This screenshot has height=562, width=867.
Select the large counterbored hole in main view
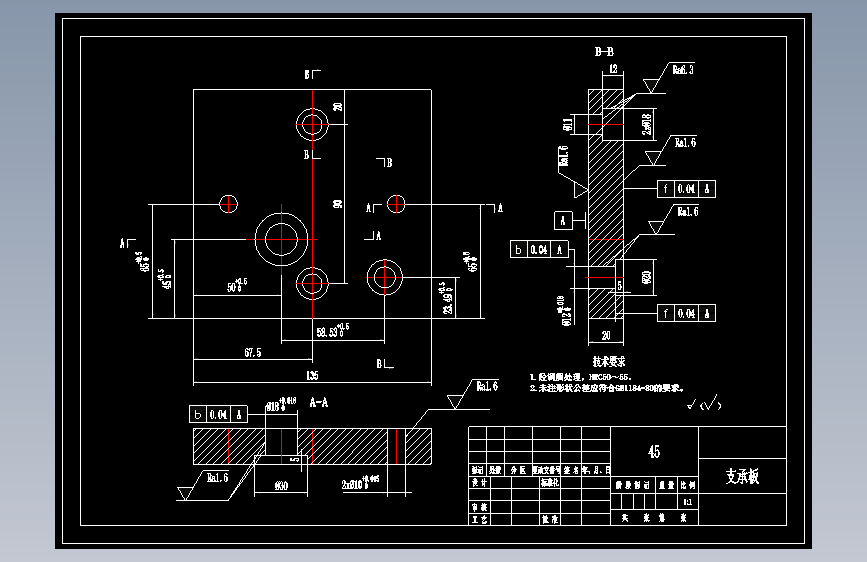tap(281, 240)
